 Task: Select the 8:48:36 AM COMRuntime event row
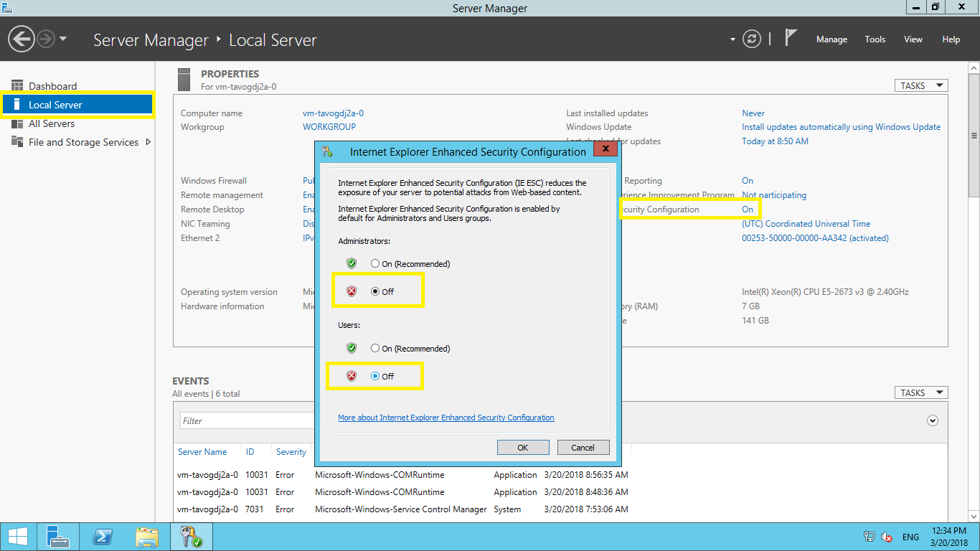(560, 492)
